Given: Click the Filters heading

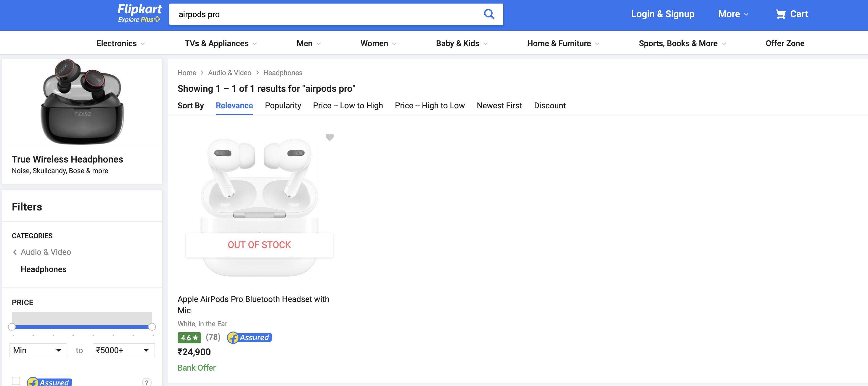Looking at the screenshot, I should click(27, 207).
